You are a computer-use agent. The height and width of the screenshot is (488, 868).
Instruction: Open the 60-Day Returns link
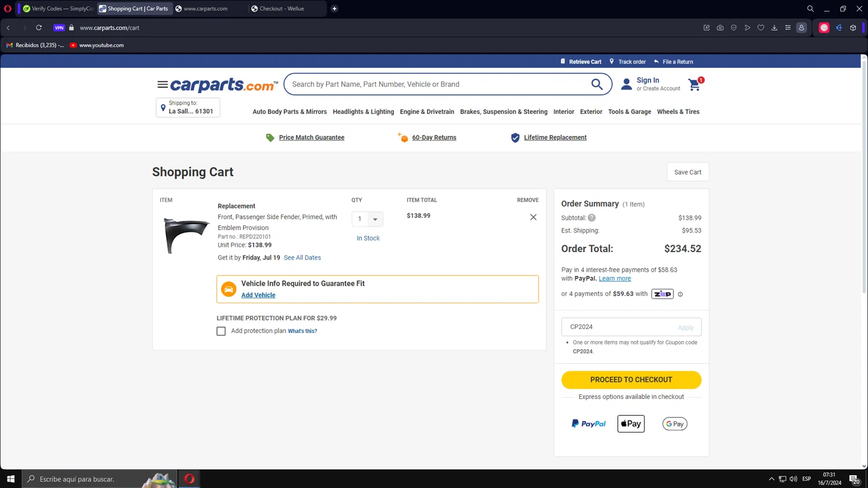coord(434,138)
